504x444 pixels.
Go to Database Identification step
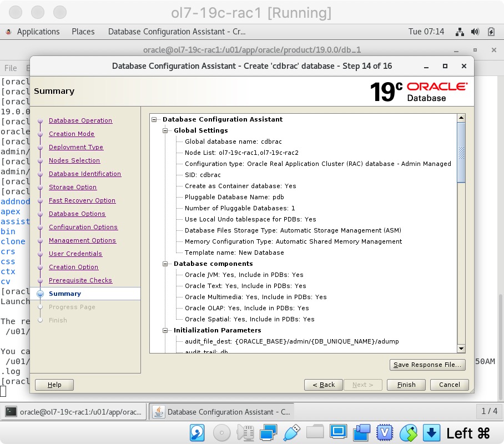tap(85, 174)
